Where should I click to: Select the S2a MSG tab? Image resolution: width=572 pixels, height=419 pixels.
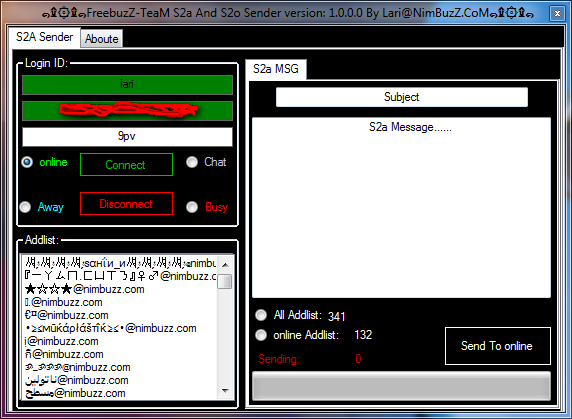click(276, 69)
